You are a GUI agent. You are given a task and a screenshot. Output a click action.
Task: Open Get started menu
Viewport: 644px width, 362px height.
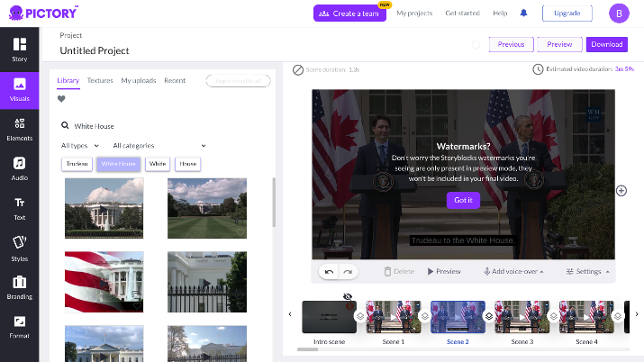[462, 14]
